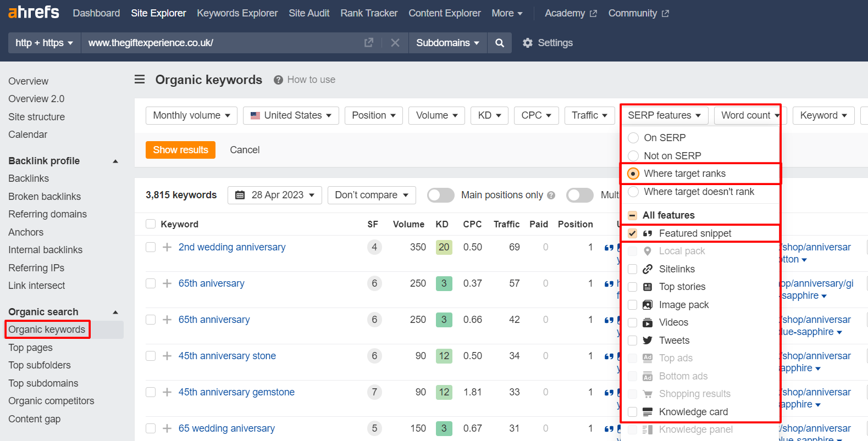Check the Top stories checkbox
868x441 pixels.
pyautogui.click(x=633, y=287)
